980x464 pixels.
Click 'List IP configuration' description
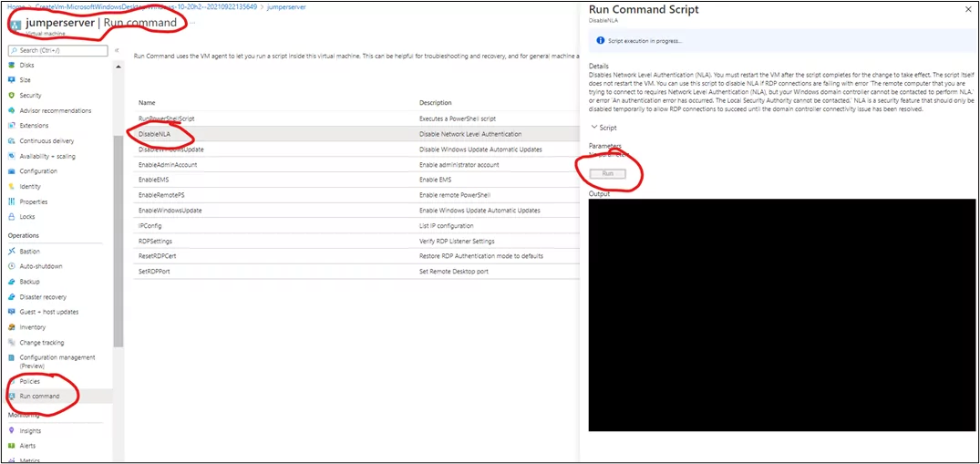pyautogui.click(x=447, y=225)
